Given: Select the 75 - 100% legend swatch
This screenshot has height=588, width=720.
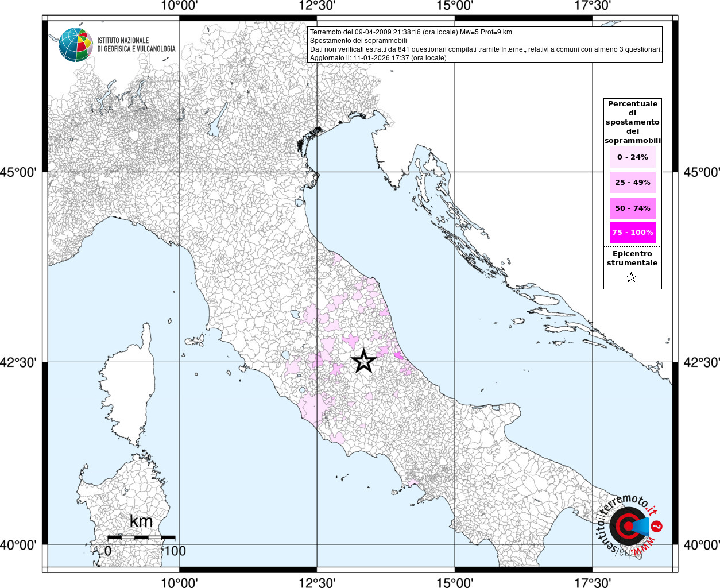Looking at the screenshot, I should [633, 233].
